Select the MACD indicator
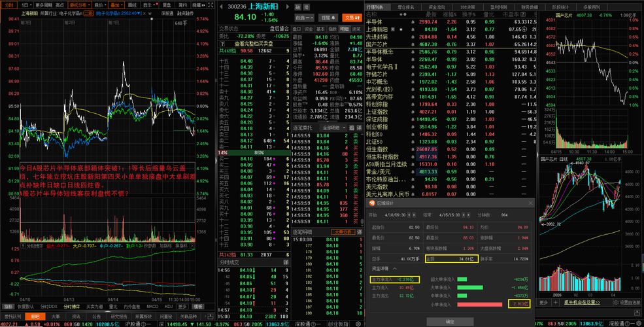The width and height of the screenshot is (644, 327). (152, 307)
